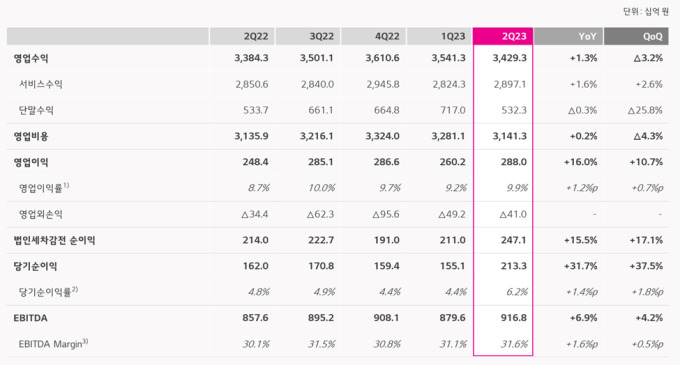
Task: Select the 1Q23 column header
Action: [439, 36]
